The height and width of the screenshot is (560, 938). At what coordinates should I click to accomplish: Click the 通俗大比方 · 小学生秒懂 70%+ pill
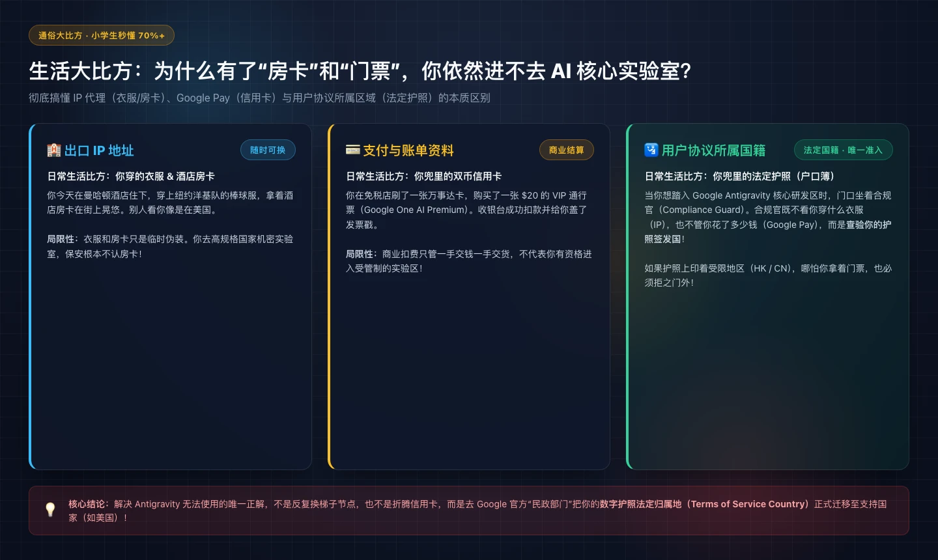[x=102, y=35]
